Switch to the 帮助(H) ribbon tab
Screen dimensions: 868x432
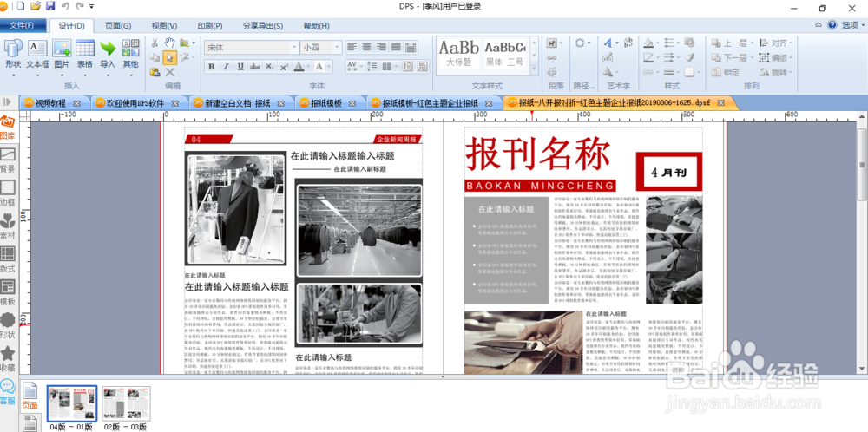pos(317,25)
